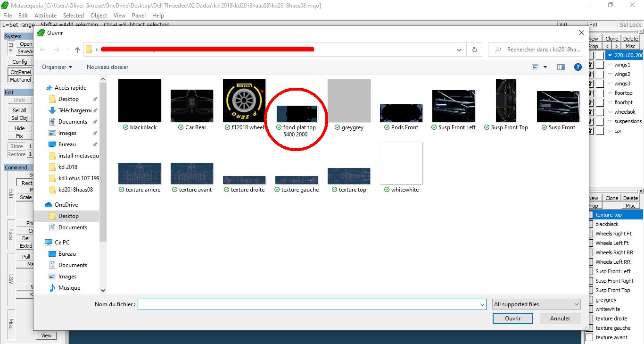Select Musique folder in navigation pane

69,288
